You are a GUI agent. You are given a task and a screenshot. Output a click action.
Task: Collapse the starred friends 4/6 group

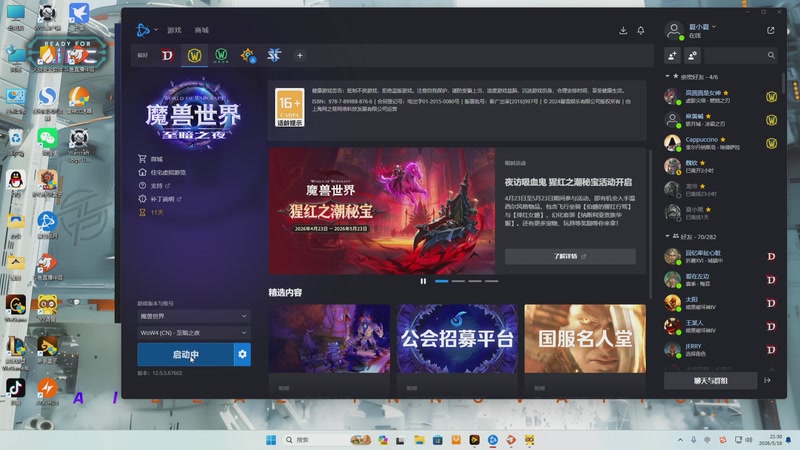click(x=667, y=77)
